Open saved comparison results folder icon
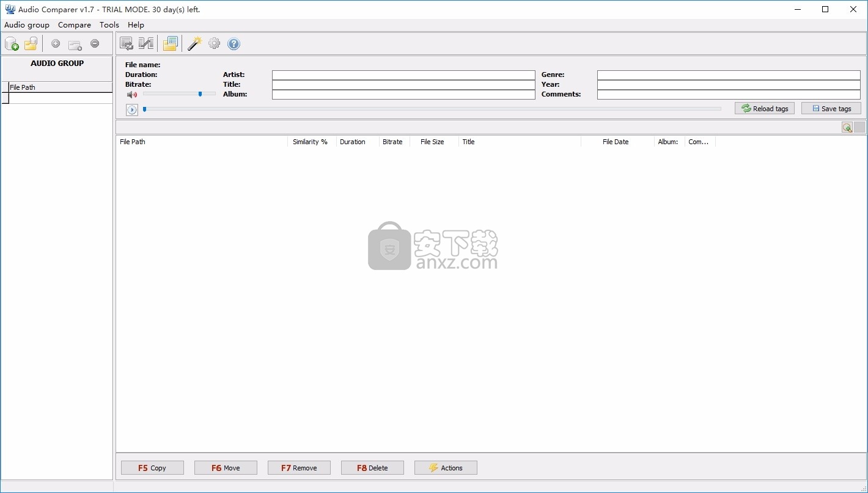The width and height of the screenshot is (868, 493). tap(170, 43)
